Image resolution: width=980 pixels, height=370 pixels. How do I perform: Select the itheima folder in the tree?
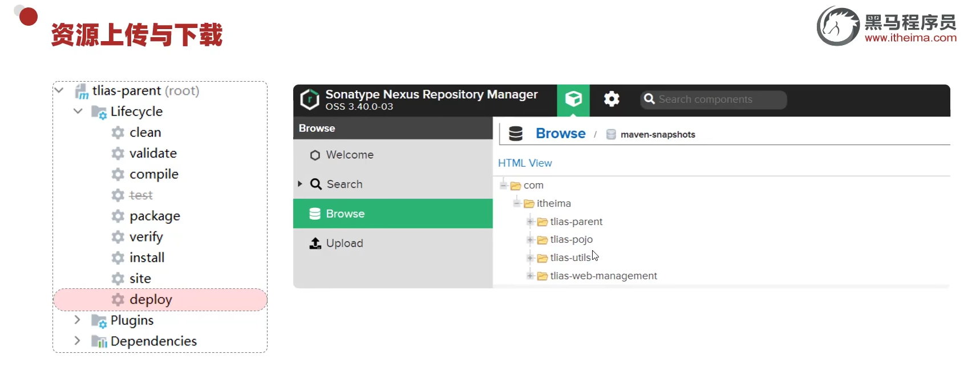[x=553, y=203]
